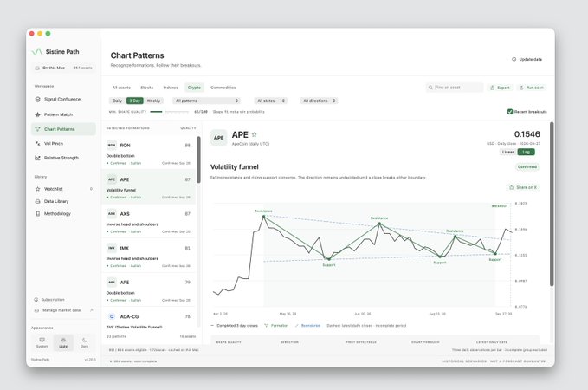This screenshot has height=390, width=588.
Task: Click the Sistine Path logo
Action: pyautogui.click(x=36, y=52)
